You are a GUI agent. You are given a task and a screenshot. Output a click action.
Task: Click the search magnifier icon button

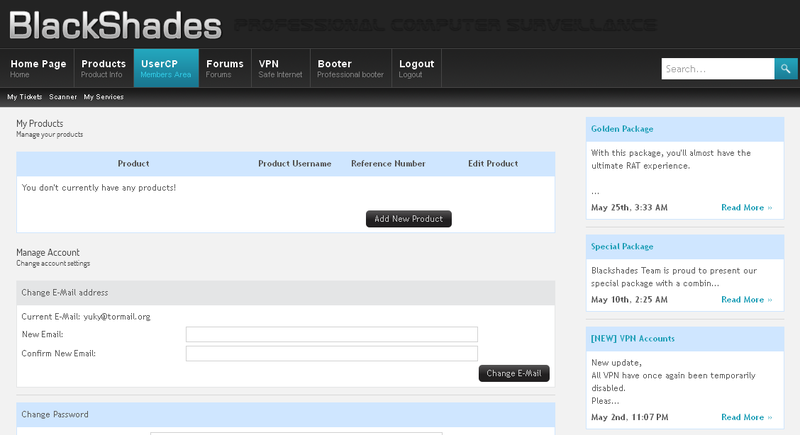point(786,68)
